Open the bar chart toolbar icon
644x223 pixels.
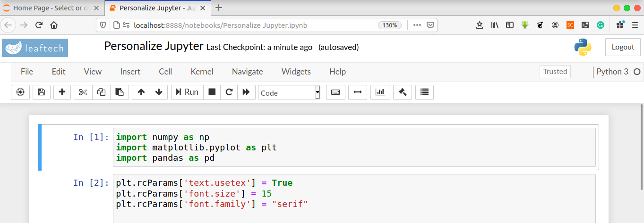point(380,92)
